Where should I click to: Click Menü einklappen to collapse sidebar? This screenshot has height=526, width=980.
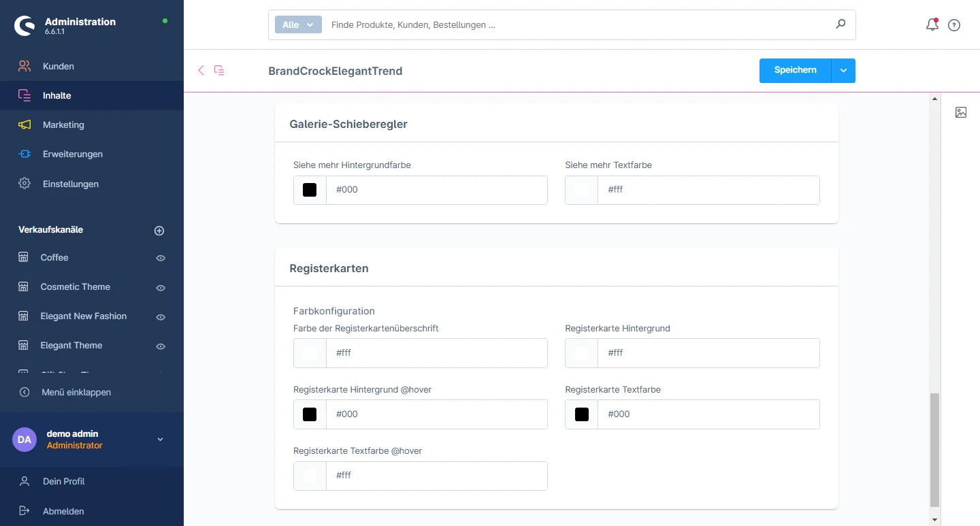click(x=76, y=392)
